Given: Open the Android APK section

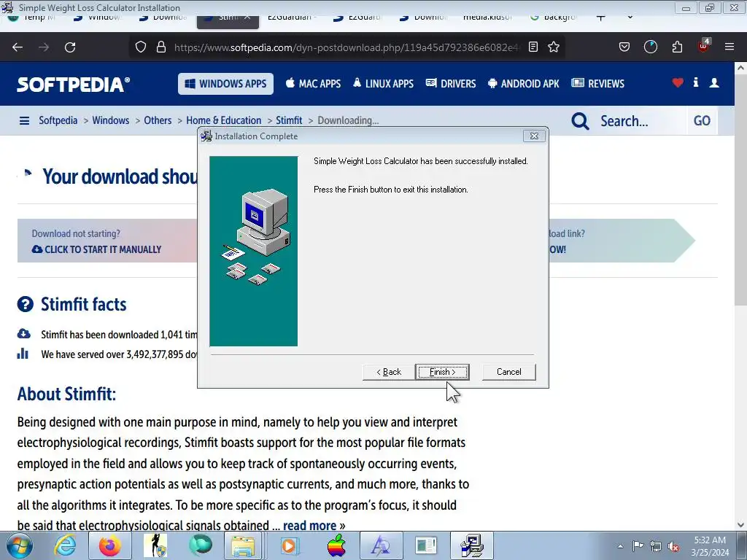Looking at the screenshot, I should point(524,84).
